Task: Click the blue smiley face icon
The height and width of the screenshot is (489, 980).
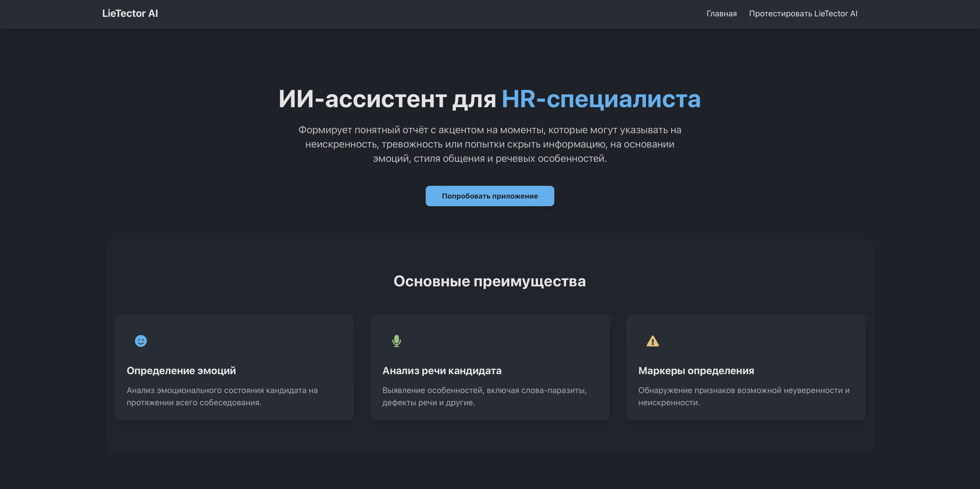Action: click(x=141, y=341)
